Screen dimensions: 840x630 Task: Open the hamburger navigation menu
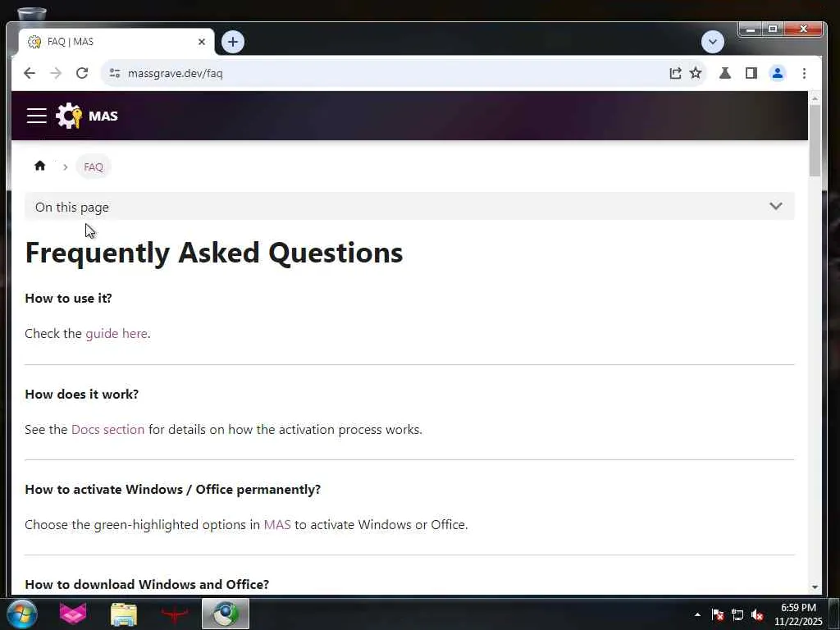click(x=36, y=116)
